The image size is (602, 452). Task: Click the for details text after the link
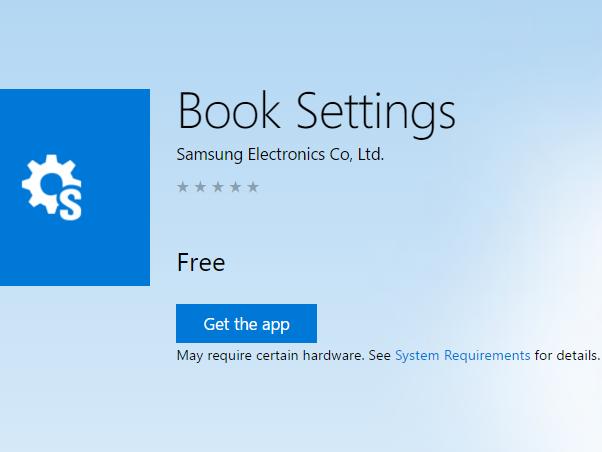(567, 355)
